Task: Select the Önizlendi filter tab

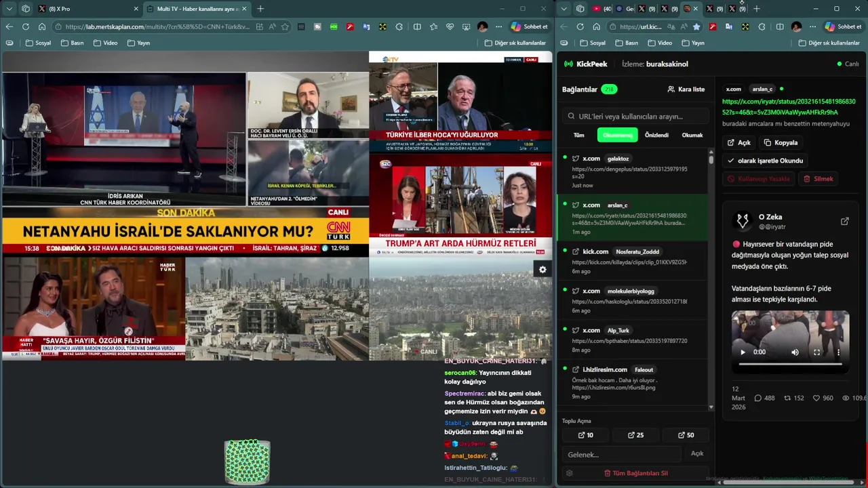Action: 656,135
